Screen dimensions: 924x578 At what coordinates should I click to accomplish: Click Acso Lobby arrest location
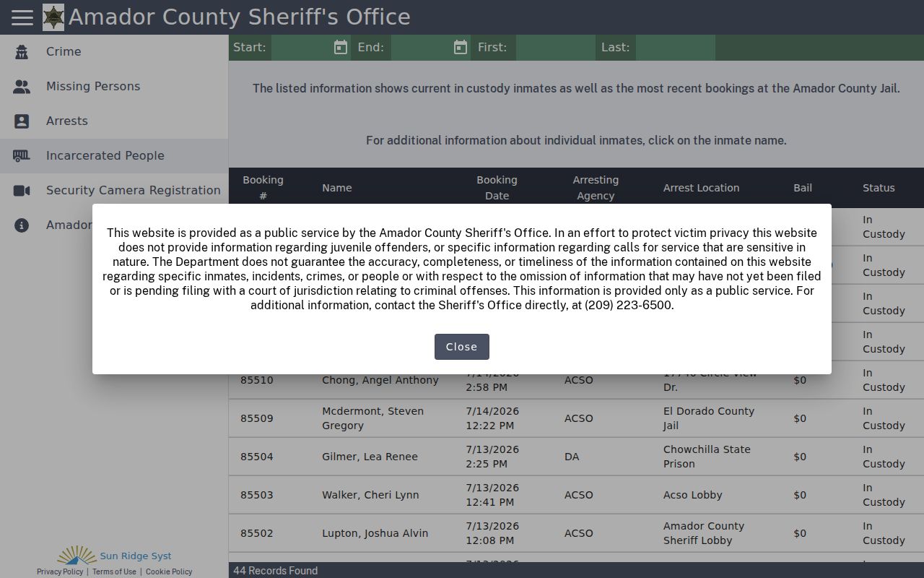coord(692,495)
